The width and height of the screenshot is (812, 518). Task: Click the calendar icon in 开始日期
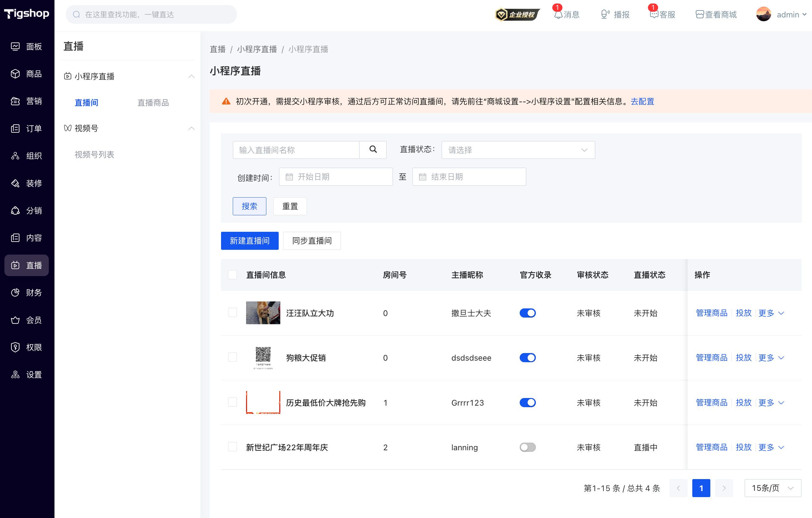coord(289,177)
